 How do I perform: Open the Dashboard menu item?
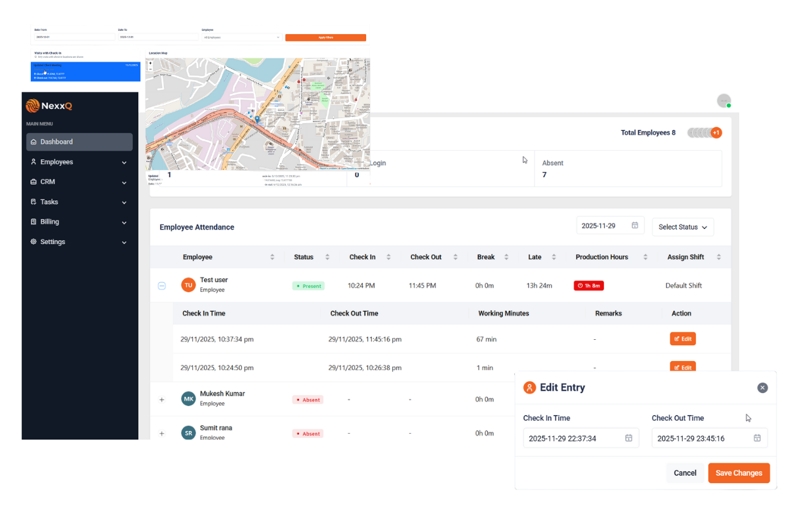(x=79, y=142)
